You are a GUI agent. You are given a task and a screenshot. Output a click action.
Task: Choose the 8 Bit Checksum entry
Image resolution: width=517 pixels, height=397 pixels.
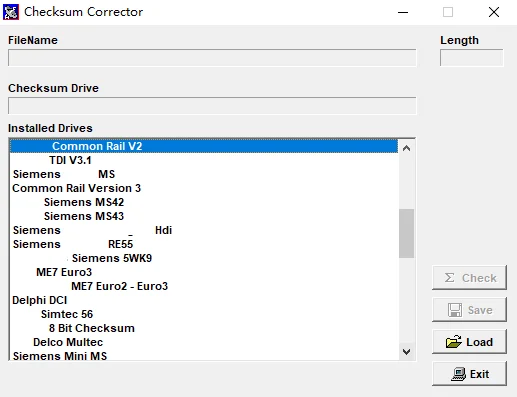click(x=92, y=328)
